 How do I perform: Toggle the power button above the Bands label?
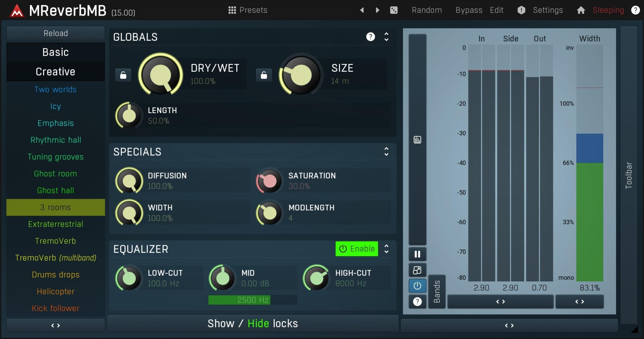417,286
